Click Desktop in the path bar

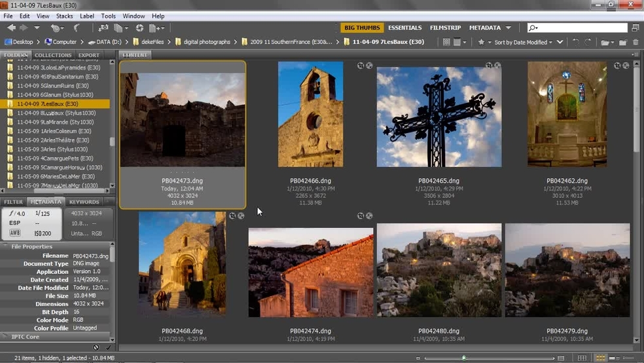coord(19,41)
